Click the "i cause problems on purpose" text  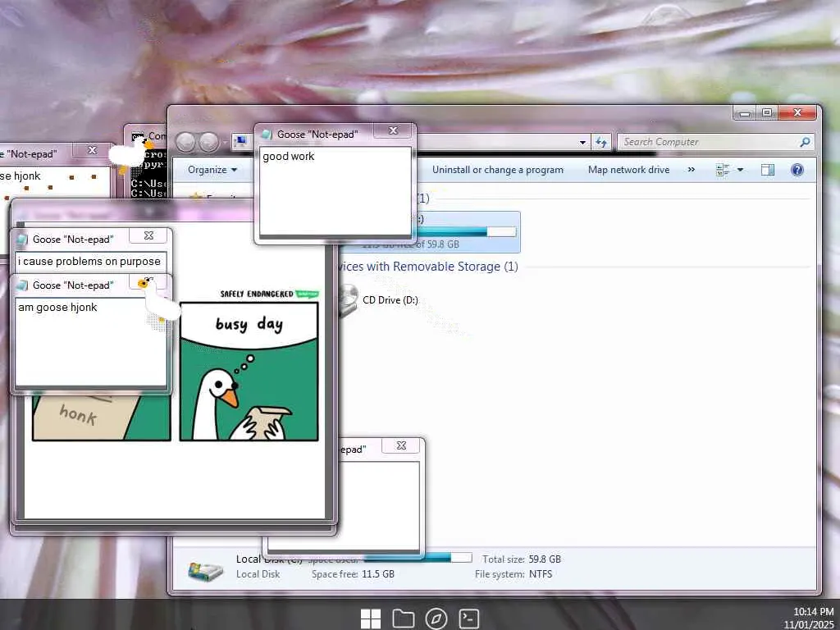[89, 262]
